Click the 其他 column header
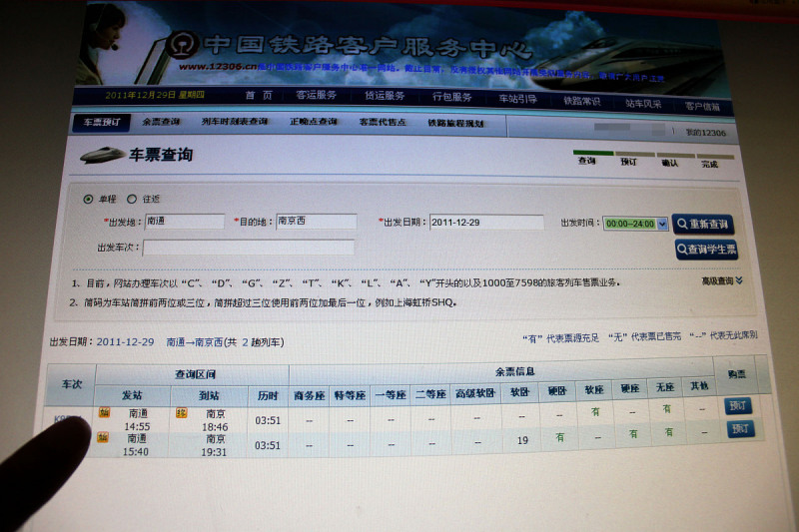The width and height of the screenshot is (799, 532). [699, 386]
